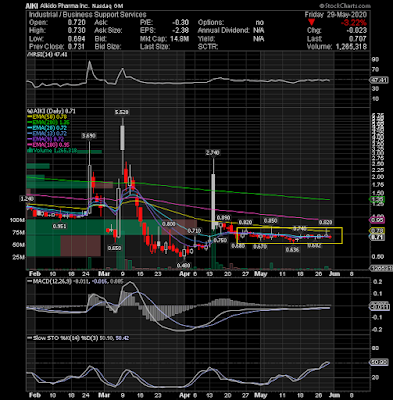Click the 0.951 price label
Image resolution: width=393 pixels, height=400 pixels.
(x=60, y=226)
